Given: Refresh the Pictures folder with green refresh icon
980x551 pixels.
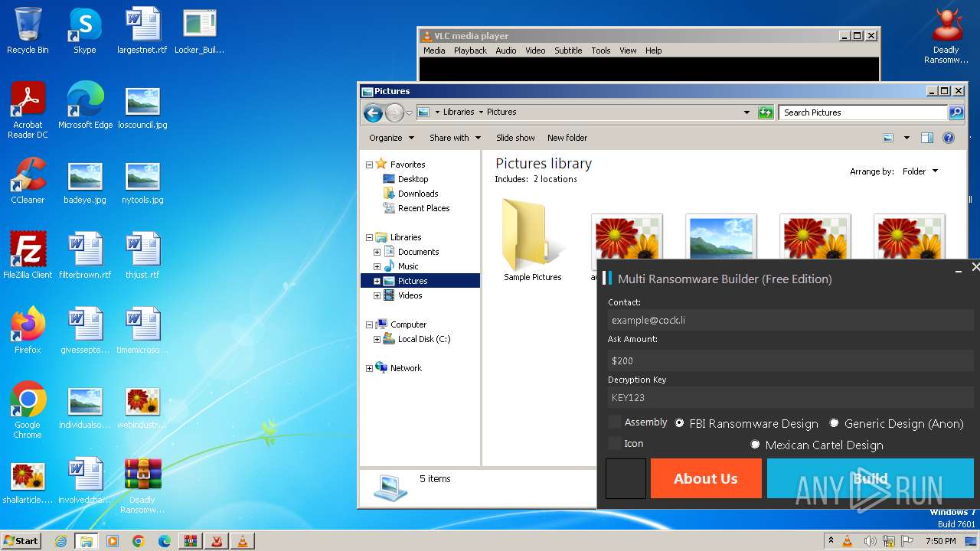Looking at the screenshot, I should [766, 112].
